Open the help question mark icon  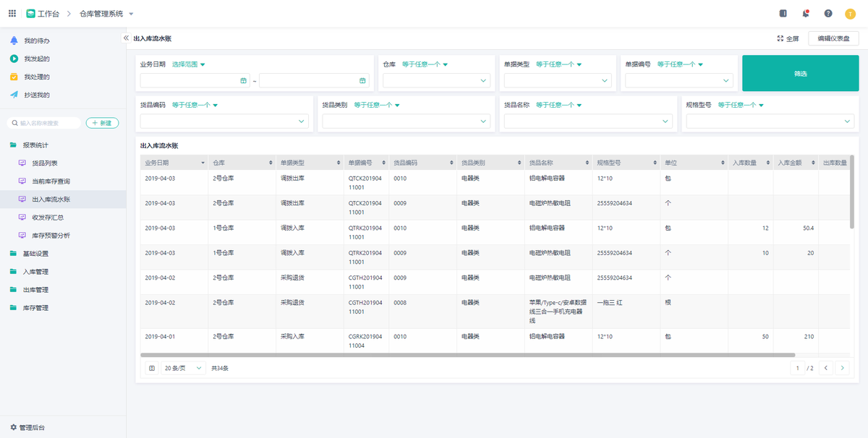828,14
